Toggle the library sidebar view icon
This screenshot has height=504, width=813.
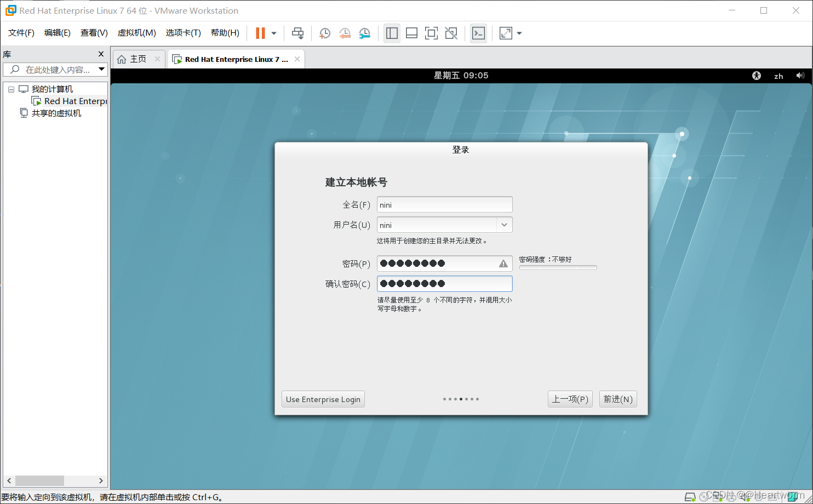392,33
